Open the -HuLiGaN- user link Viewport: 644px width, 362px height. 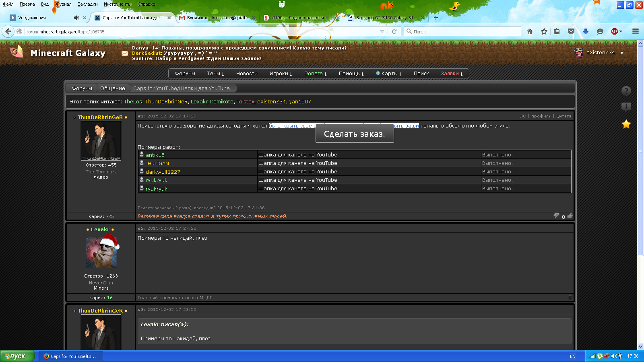click(x=159, y=164)
